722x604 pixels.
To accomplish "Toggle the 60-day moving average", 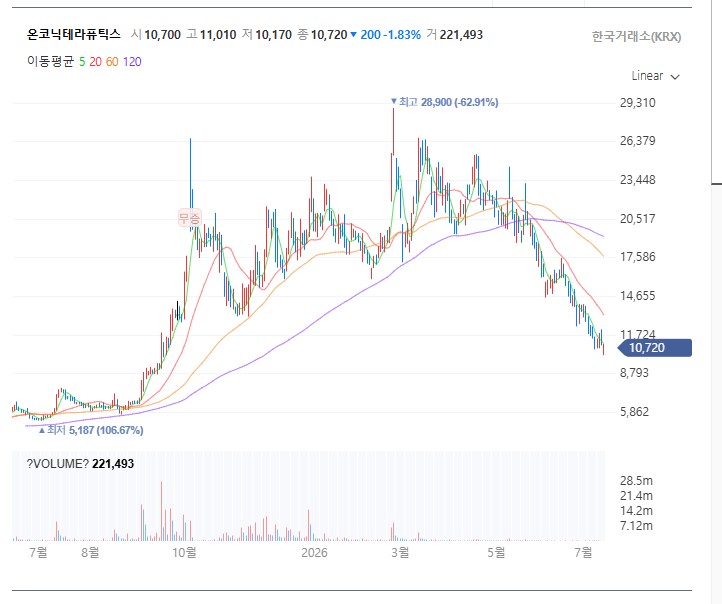I will [x=112, y=62].
